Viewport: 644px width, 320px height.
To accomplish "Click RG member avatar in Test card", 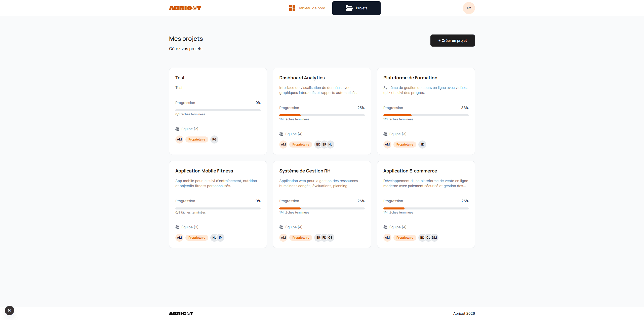I will (214, 139).
